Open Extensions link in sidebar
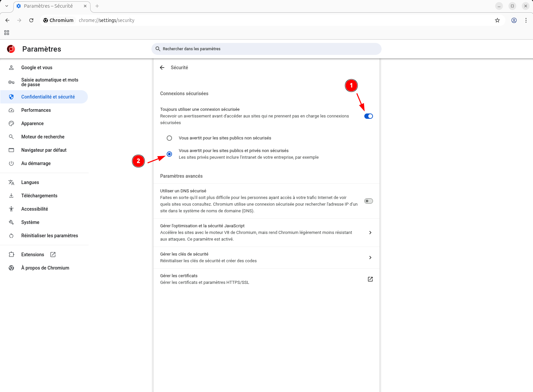Viewport: 533px width, 392px height. (33, 255)
